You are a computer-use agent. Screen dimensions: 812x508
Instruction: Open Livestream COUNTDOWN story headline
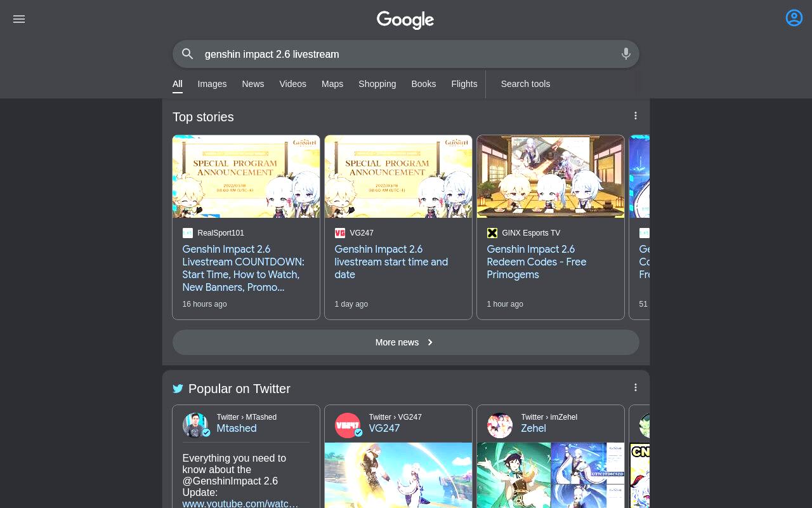tap(244, 268)
